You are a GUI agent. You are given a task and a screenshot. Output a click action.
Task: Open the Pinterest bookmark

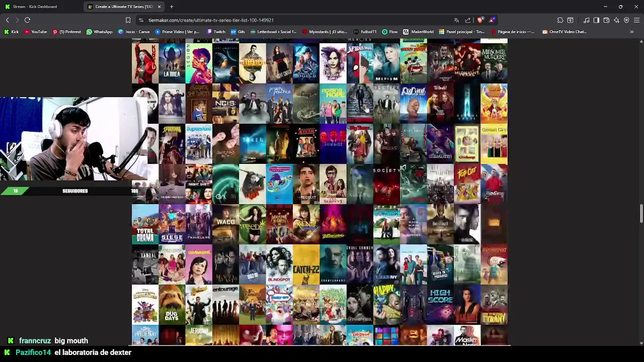click(67, 32)
